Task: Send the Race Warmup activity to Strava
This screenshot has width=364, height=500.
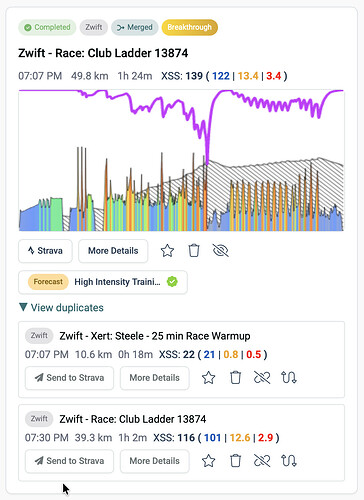Action: pos(69,378)
